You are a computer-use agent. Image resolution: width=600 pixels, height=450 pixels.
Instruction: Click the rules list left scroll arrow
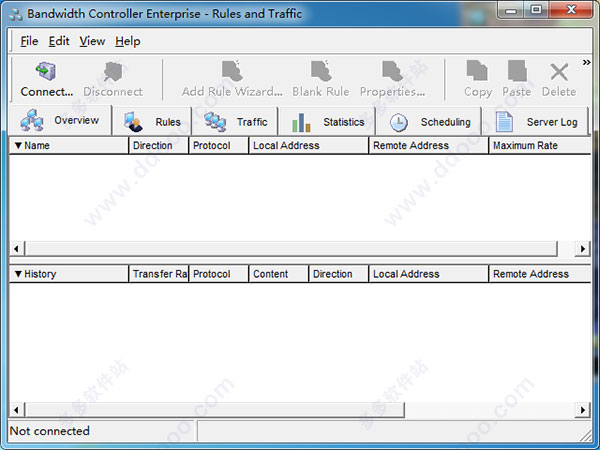click(16, 249)
